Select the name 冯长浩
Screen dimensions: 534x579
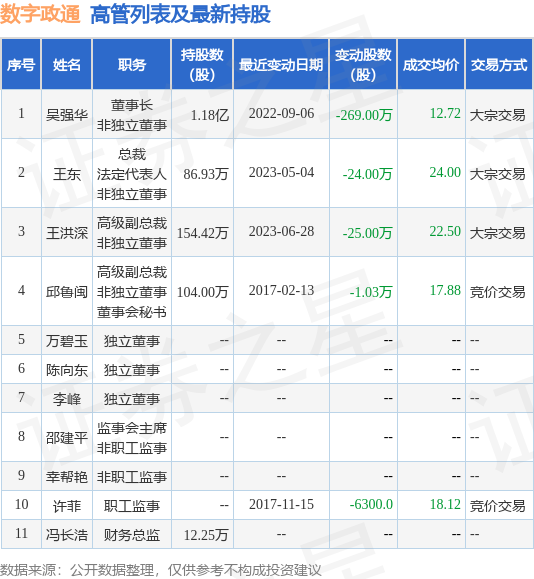pos(67,535)
